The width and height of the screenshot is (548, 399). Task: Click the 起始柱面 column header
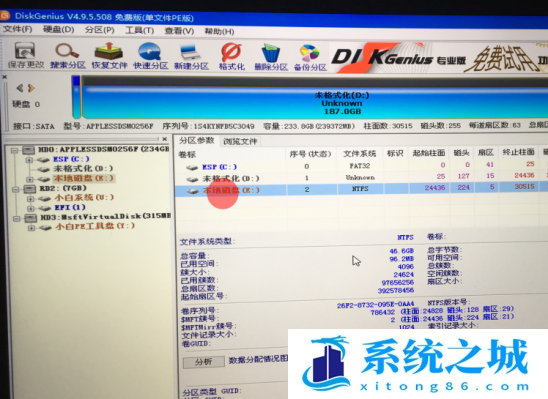pos(429,153)
